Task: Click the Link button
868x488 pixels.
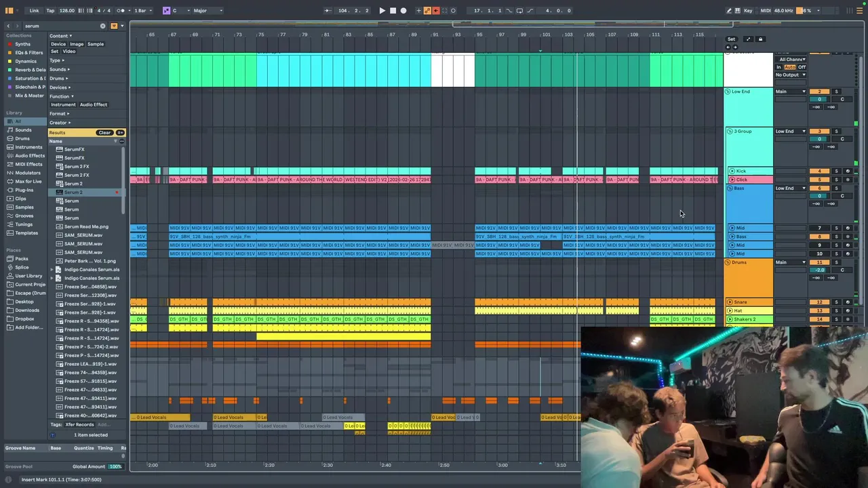Action: click(34, 10)
